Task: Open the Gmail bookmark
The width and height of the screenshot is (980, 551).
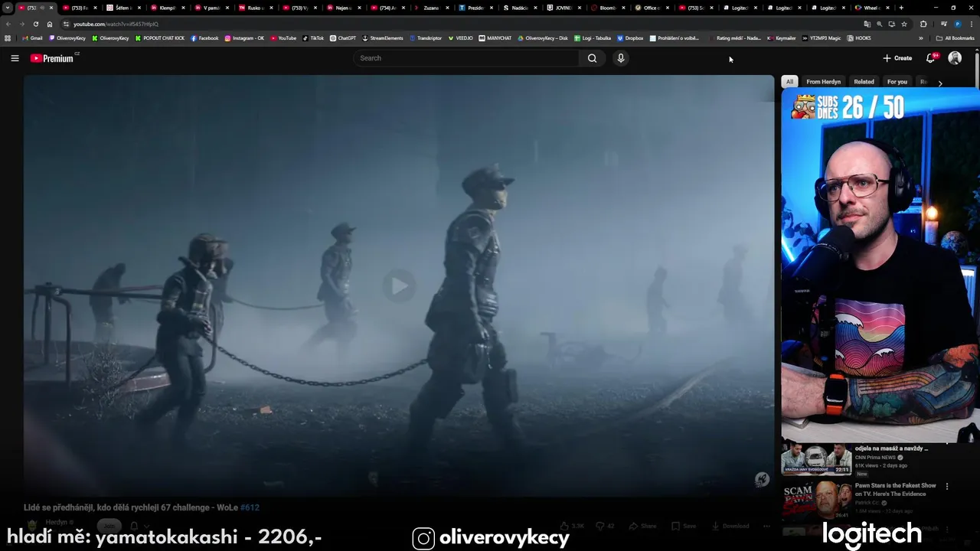Action: click(x=32, y=38)
